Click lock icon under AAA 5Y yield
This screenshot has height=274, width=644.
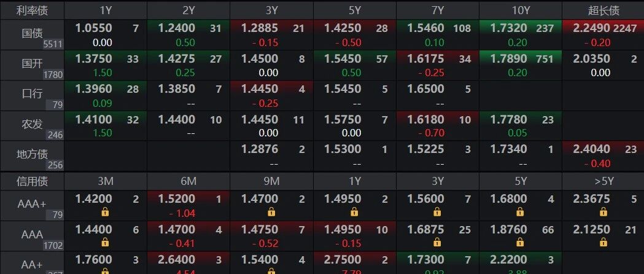point(520,242)
